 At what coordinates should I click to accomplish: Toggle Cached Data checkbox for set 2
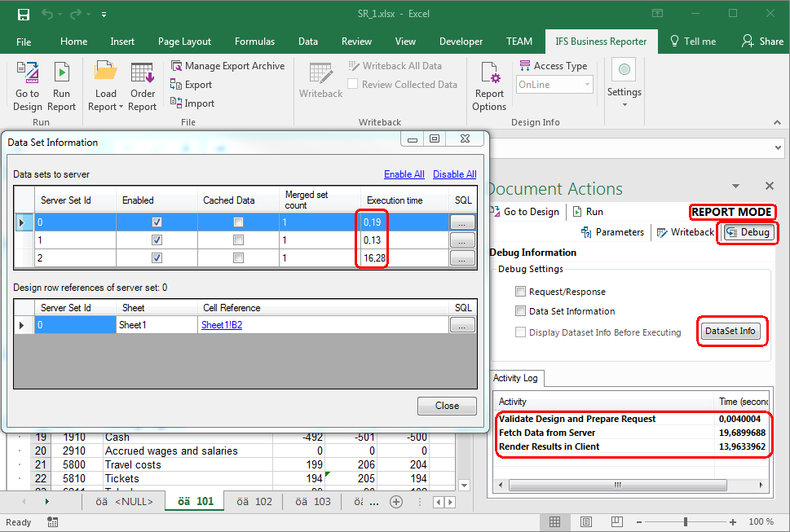tap(238, 258)
